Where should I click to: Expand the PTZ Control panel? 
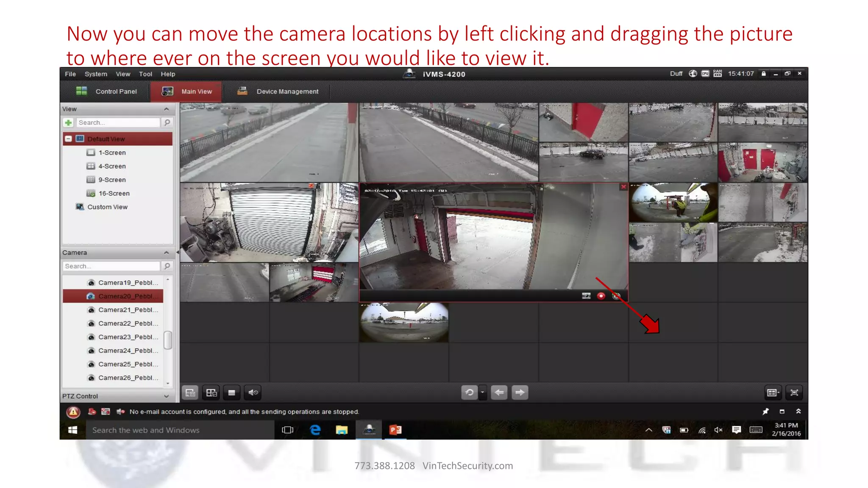coord(167,396)
